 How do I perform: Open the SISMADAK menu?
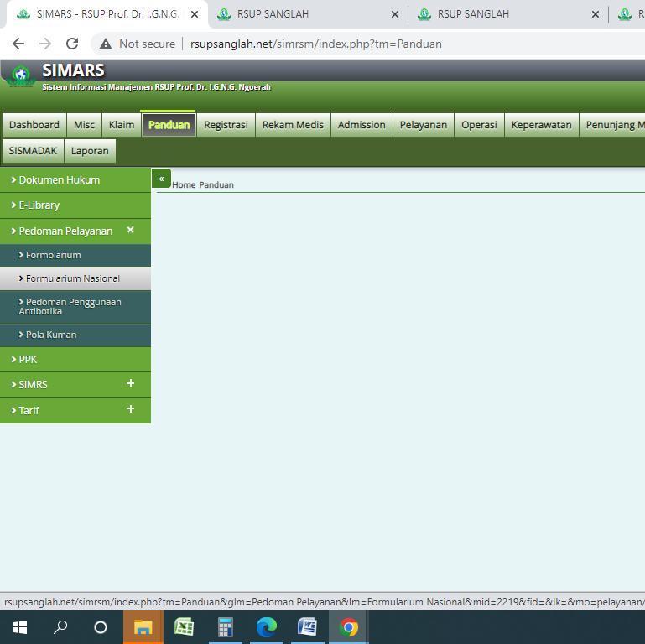pos(33,151)
